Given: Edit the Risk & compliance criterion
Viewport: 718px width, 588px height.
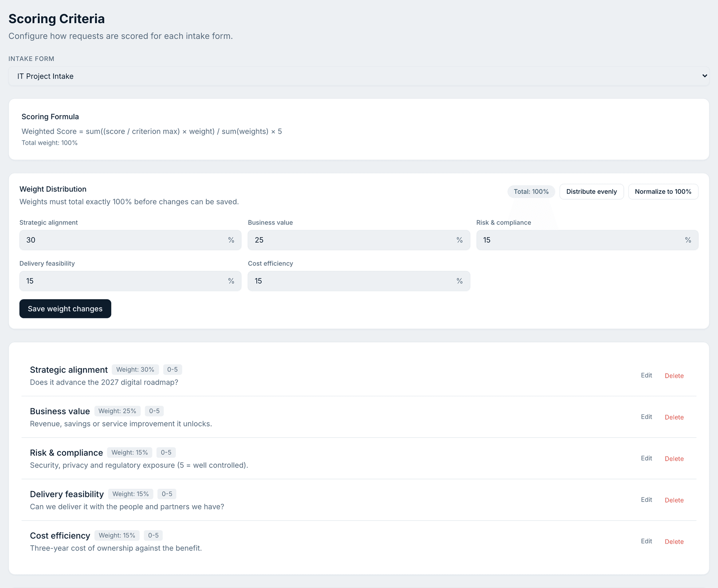Looking at the screenshot, I should point(646,458).
